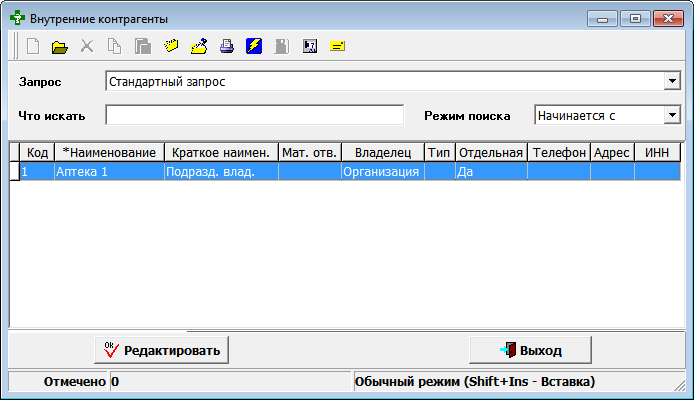Image resolution: width=694 pixels, height=400 pixels.
Task: Maximize the Внутренние контрагенты window
Action: point(635,19)
